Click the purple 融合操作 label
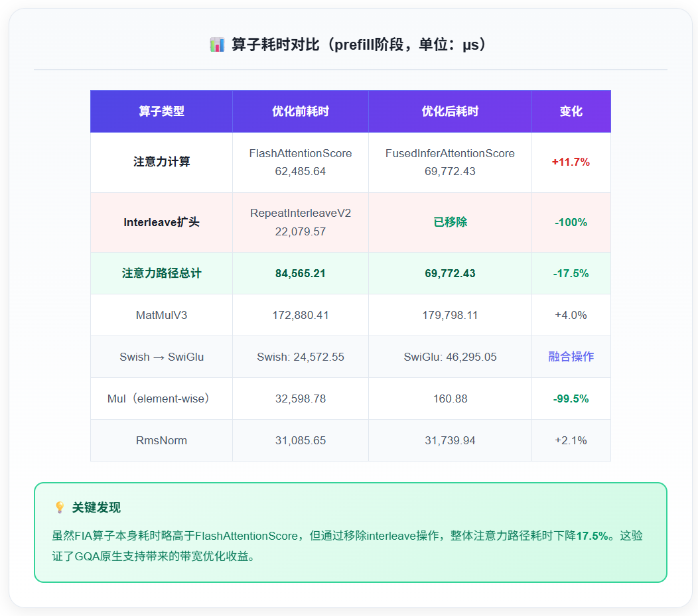The width and height of the screenshot is (698, 616). (571, 357)
